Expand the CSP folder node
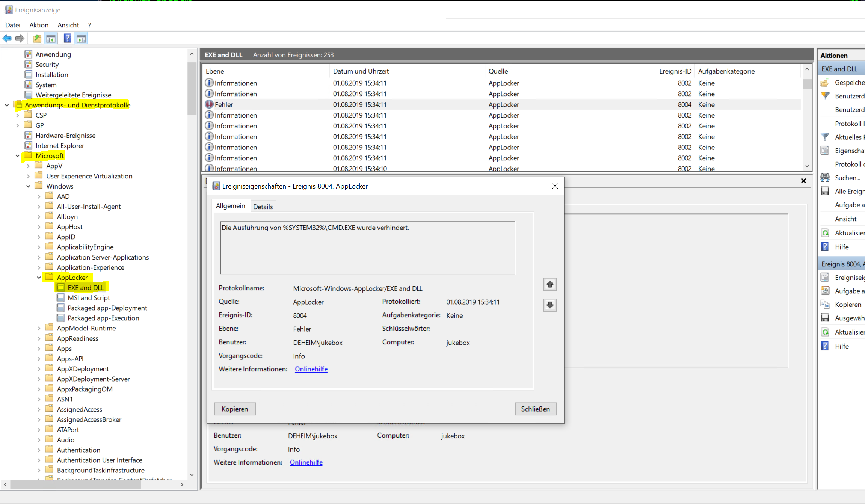Viewport: 865px width, 504px height. coord(17,115)
